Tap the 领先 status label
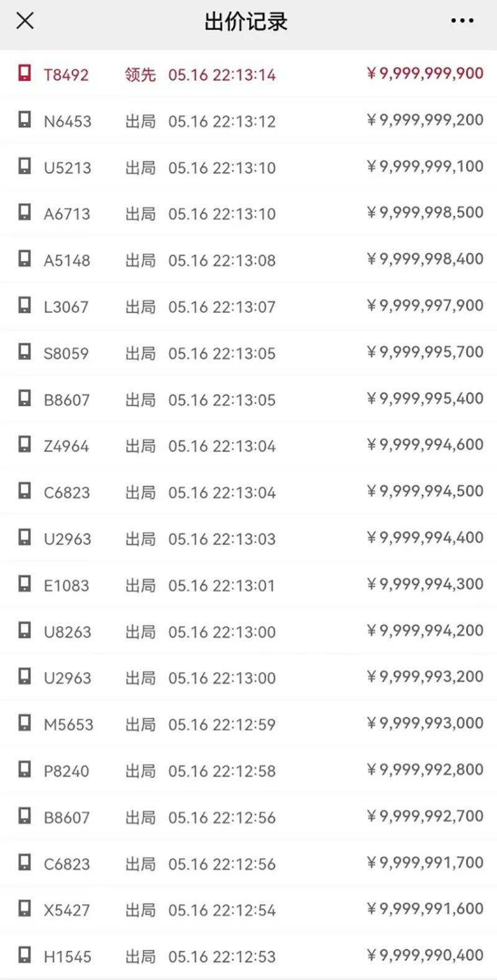Image resolution: width=497 pixels, height=980 pixels. (140, 75)
